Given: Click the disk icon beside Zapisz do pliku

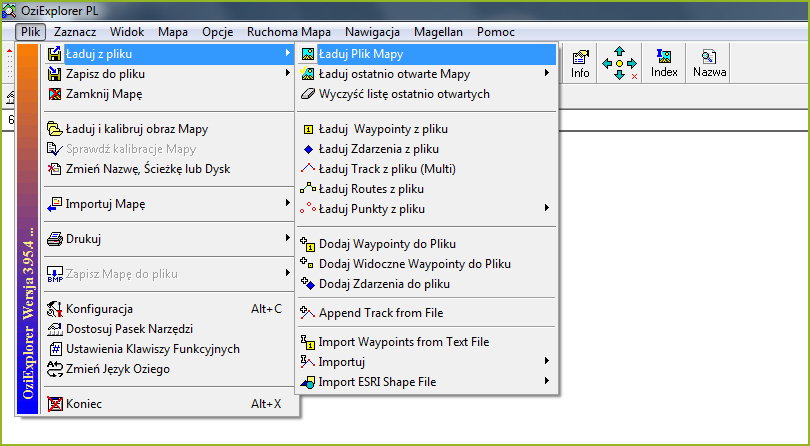Looking at the screenshot, I should [x=54, y=74].
